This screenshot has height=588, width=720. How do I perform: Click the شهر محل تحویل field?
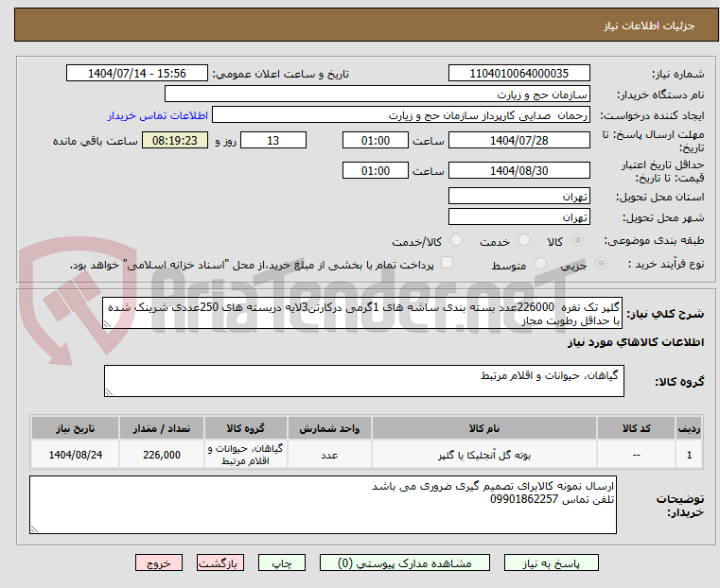pos(518,216)
